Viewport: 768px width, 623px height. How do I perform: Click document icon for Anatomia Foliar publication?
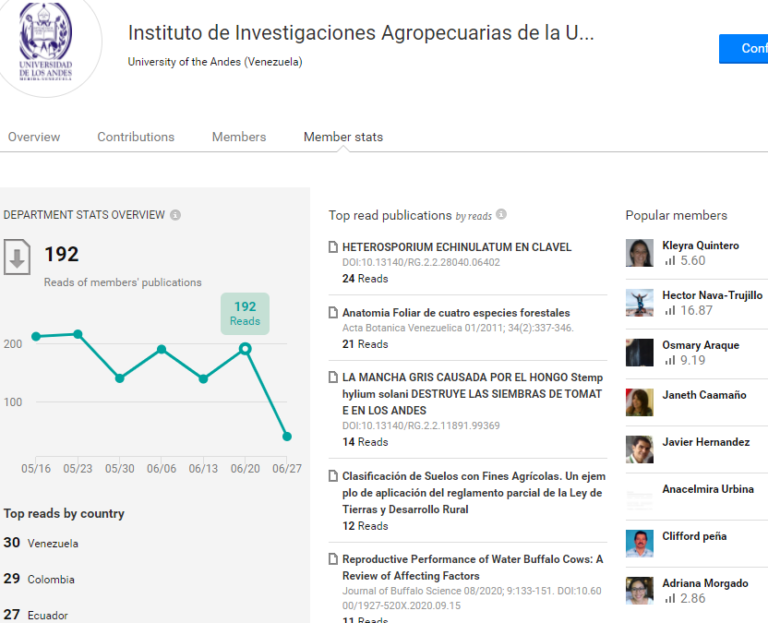point(333,312)
